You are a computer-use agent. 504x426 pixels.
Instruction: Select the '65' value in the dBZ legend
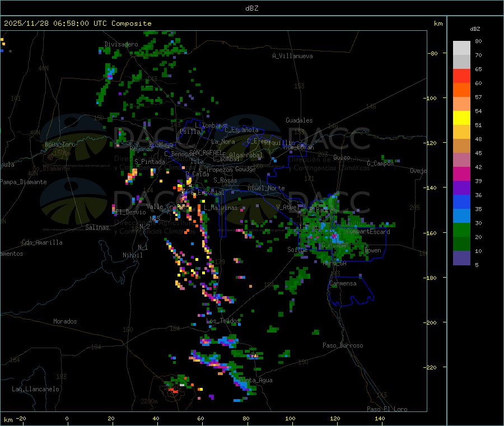point(478,69)
